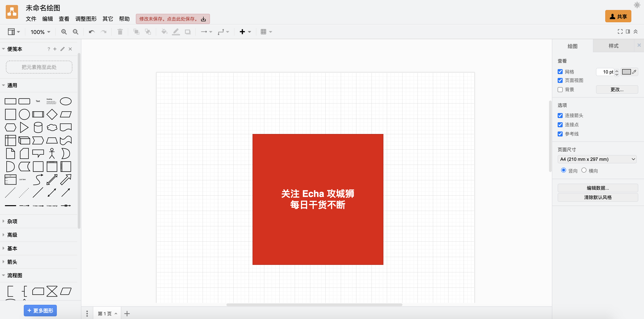Open the 调整图形 menu

tap(86, 19)
